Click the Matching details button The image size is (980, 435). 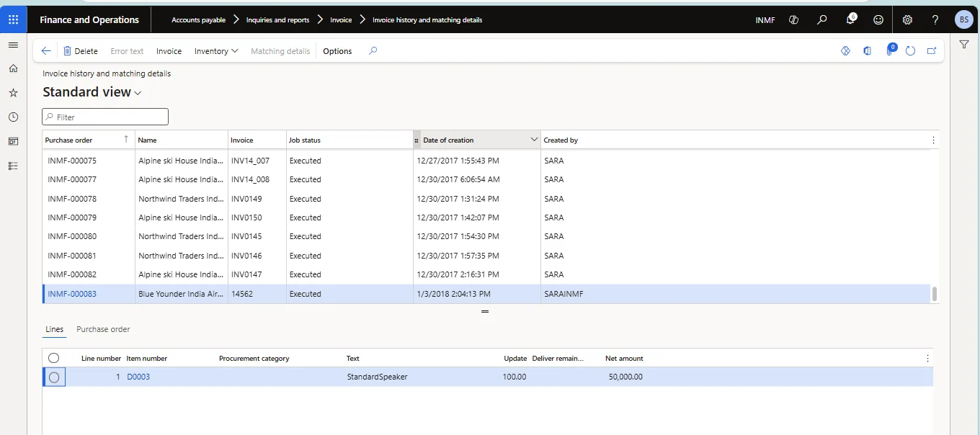(x=280, y=51)
